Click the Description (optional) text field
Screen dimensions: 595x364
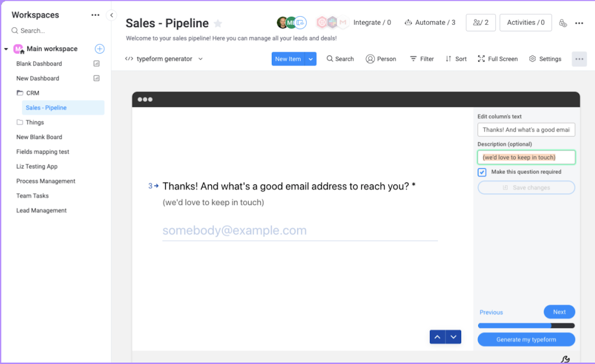pos(526,157)
